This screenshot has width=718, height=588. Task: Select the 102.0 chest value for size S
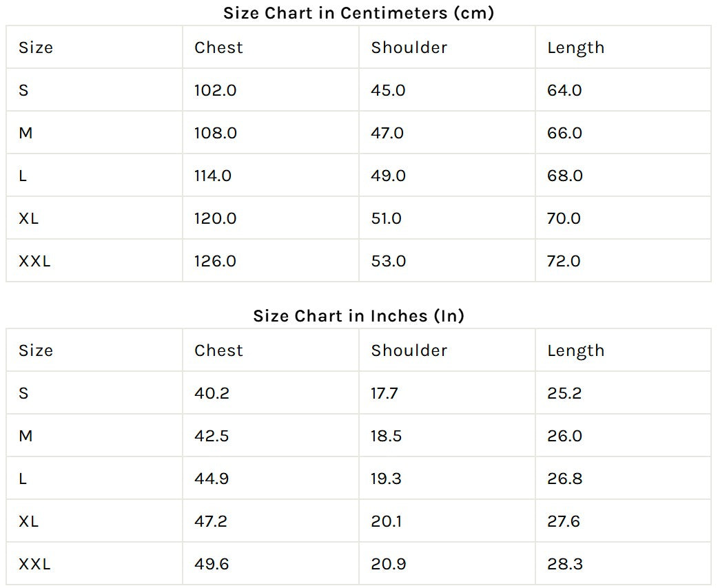point(215,90)
